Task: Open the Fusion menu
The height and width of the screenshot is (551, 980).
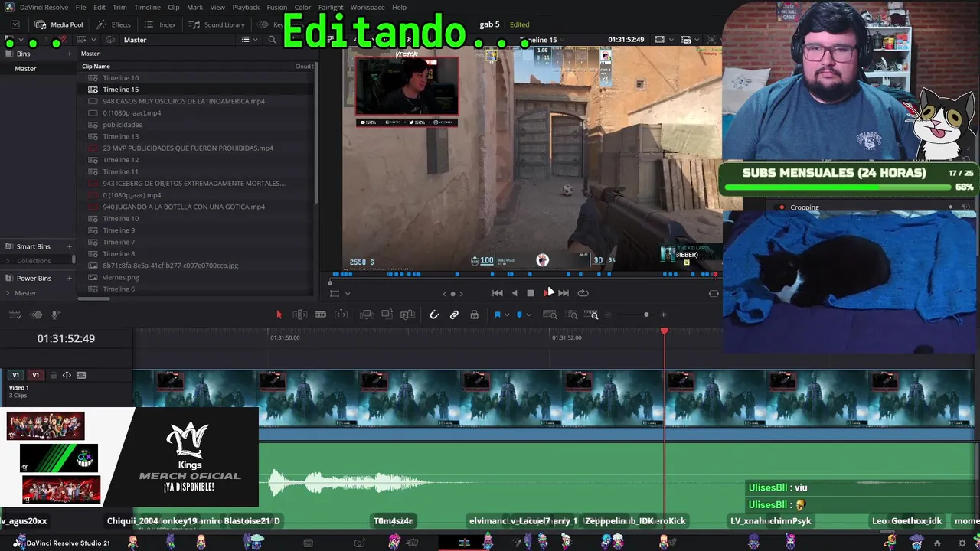Action: click(277, 7)
